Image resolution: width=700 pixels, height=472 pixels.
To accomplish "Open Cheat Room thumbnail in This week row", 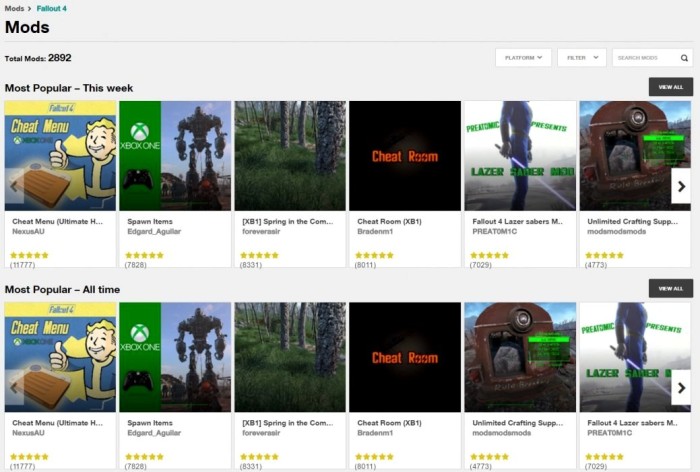I will point(405,156).
